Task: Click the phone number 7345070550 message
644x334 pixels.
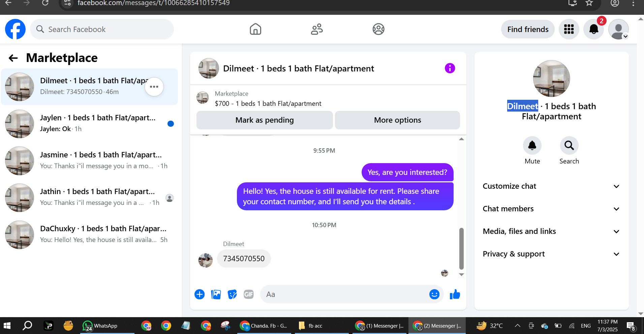Action: click(x=244, y=259)
